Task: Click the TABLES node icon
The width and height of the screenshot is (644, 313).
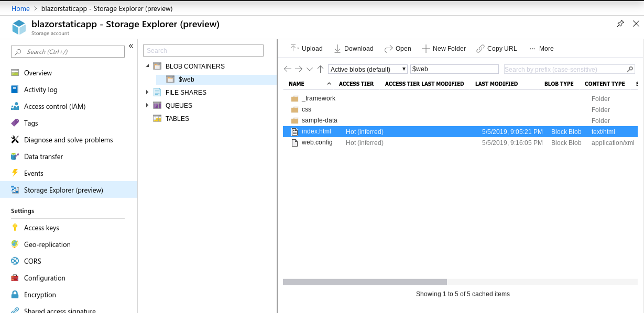Action: click(157, 118)
